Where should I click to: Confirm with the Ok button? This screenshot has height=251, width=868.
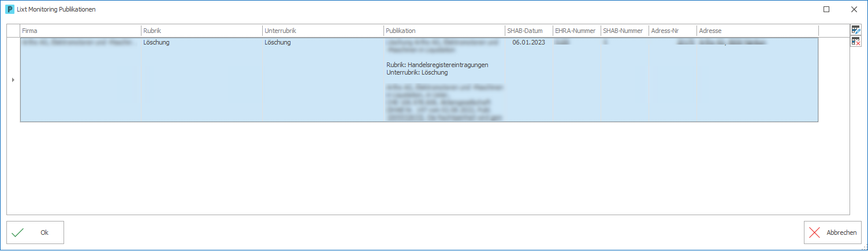[35, 232]
